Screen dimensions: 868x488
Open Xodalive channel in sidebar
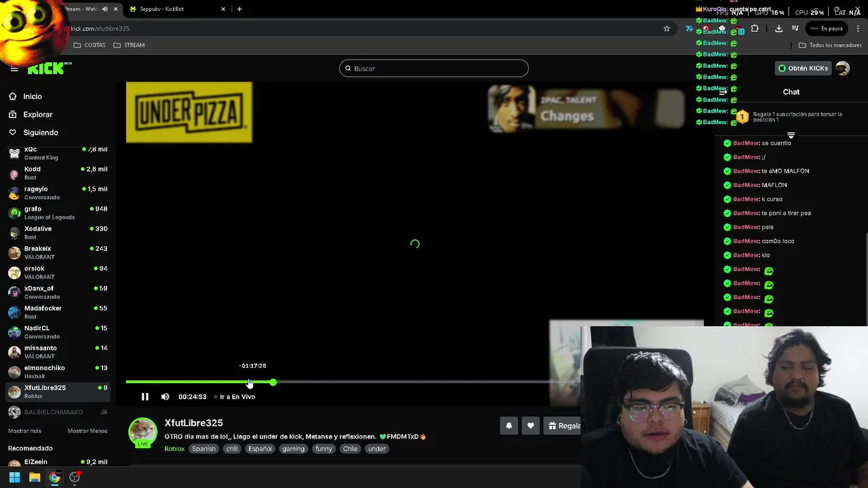(x=58, y=232)
